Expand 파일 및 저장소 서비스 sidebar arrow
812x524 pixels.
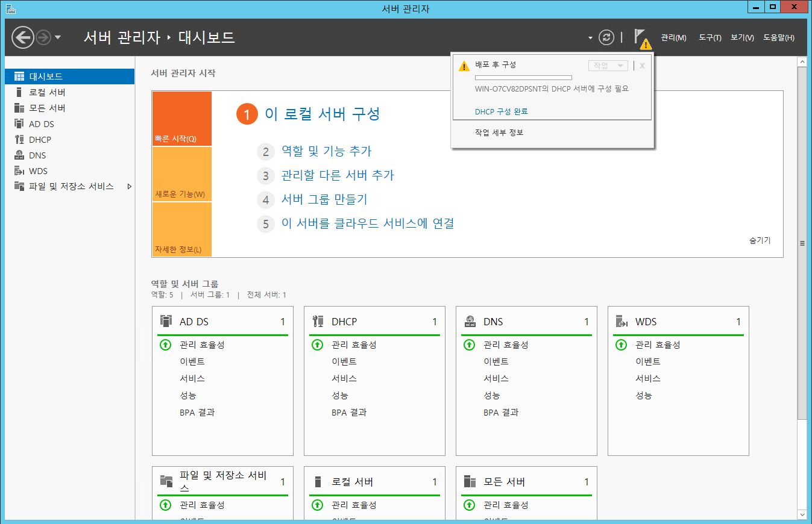[x=130, y=187]
